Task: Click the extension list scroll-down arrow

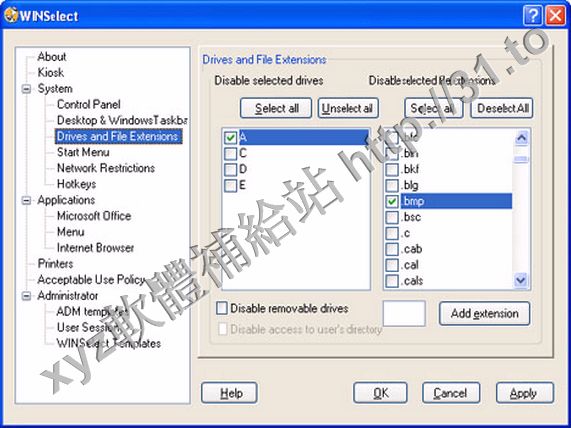Action: [x=521, y=280]
